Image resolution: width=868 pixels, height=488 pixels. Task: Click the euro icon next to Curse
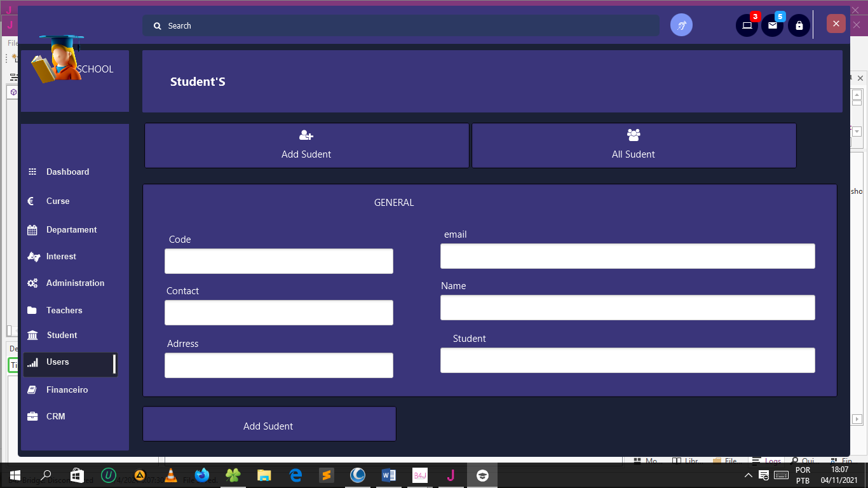(31, 201)
